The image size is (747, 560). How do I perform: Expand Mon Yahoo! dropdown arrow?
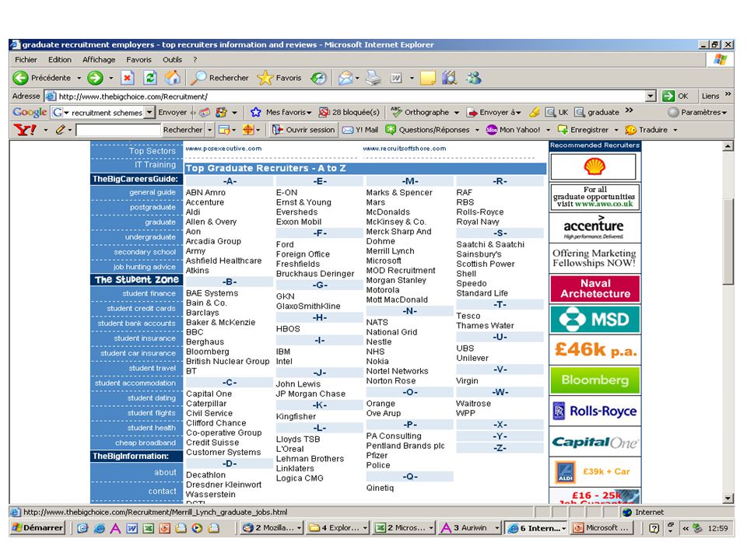[x=548, y=130]
